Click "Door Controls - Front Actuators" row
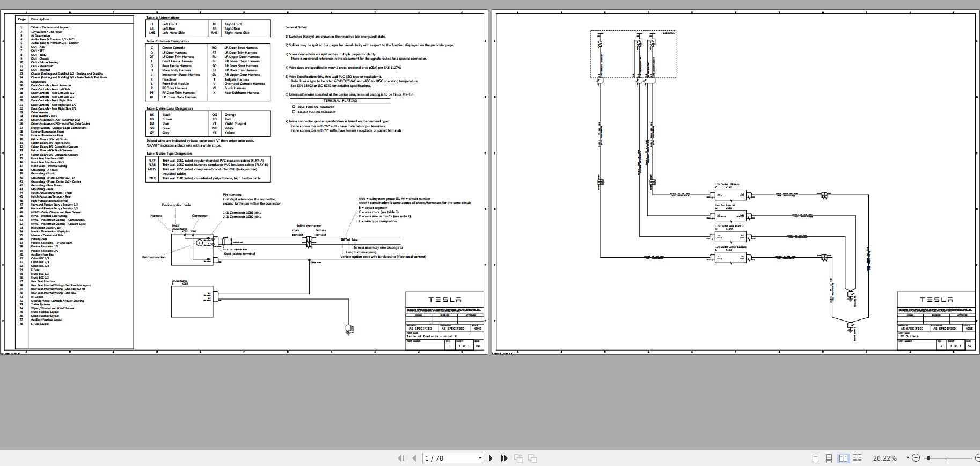 [51, 85]
